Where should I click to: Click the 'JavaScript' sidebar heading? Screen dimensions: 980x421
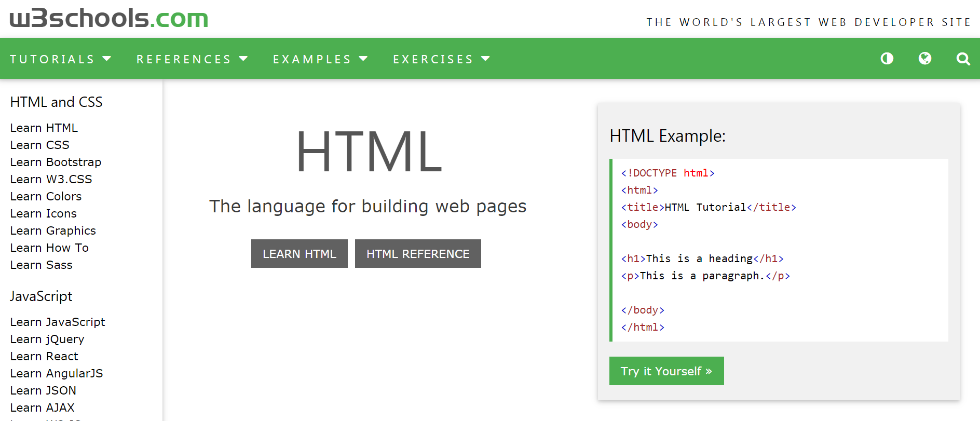[41, 296]
